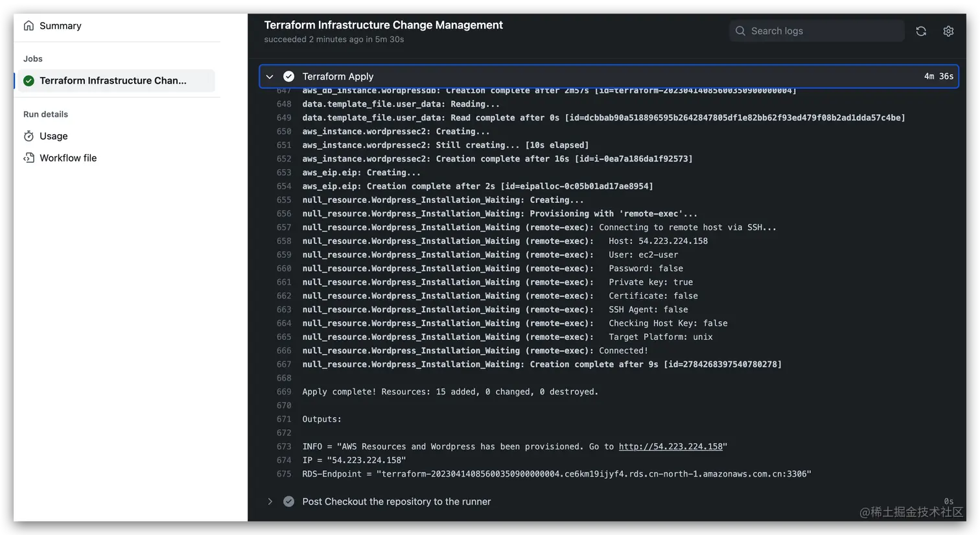This screenshot has height=535, width=980.
Task: Click the 'User: ec2-user' log line
Action: 490,255
